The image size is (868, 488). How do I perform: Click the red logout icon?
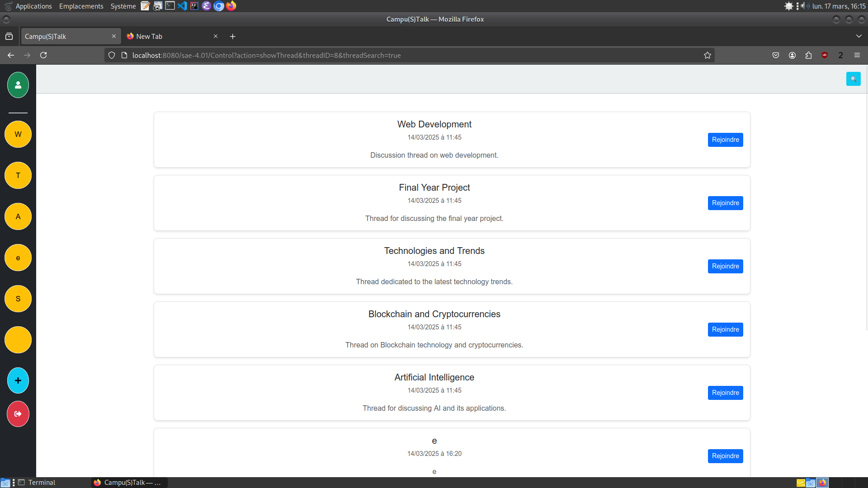tap(18, 414)
